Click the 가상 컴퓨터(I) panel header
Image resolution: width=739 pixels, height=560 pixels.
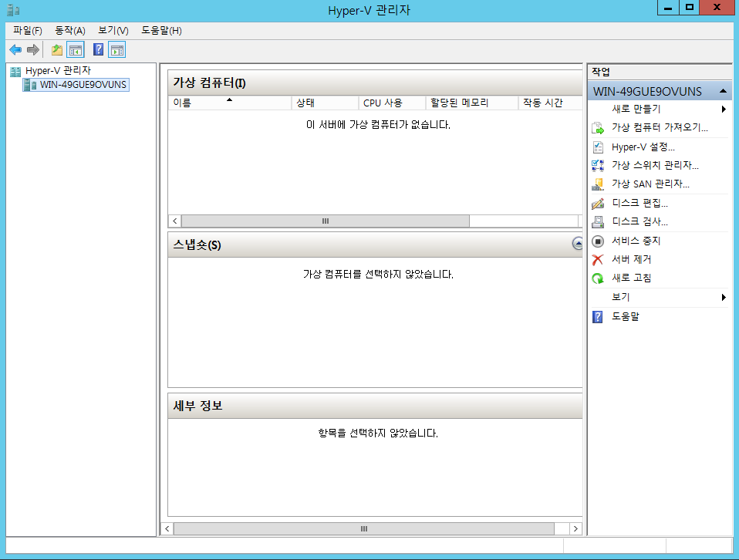[x=375, y=83]
